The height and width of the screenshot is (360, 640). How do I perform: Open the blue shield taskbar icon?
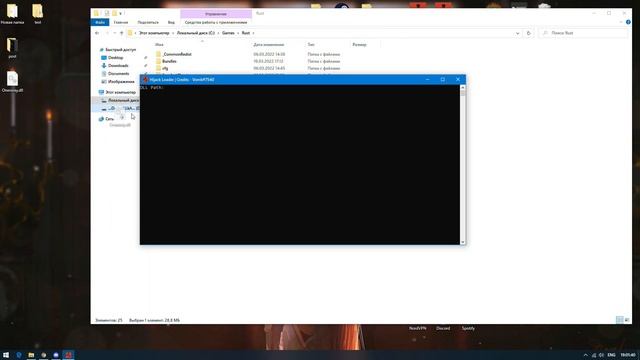19,355
